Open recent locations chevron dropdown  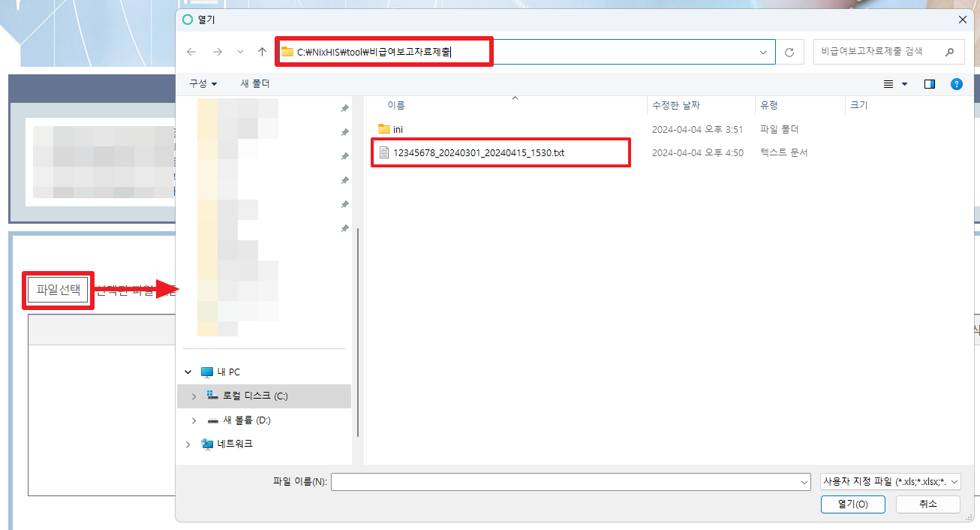(x=240, y=52)
